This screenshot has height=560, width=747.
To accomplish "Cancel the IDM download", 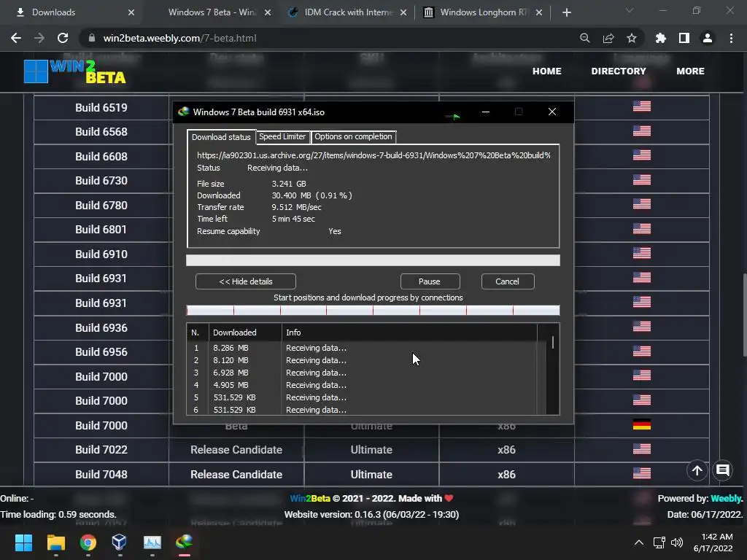I will point(508,281).
